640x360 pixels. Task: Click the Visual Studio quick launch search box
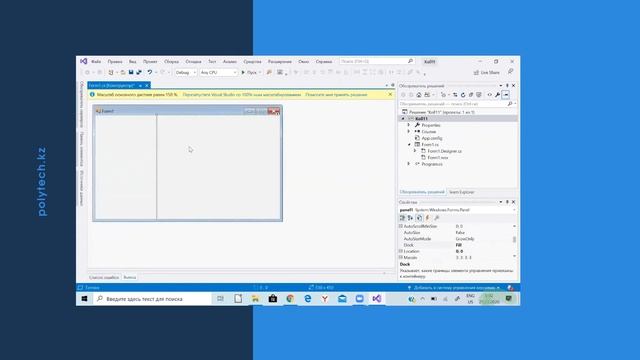[x=377, y=61]
